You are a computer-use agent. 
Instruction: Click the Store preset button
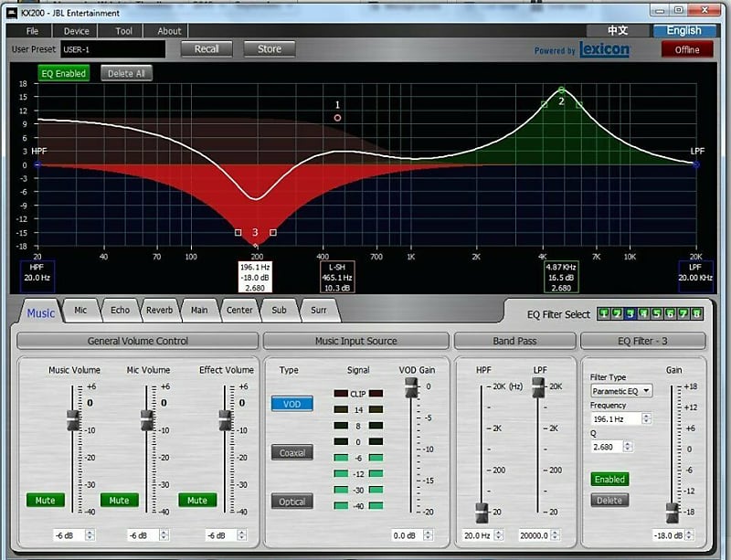pyautogui.click(x=270, y=49)
